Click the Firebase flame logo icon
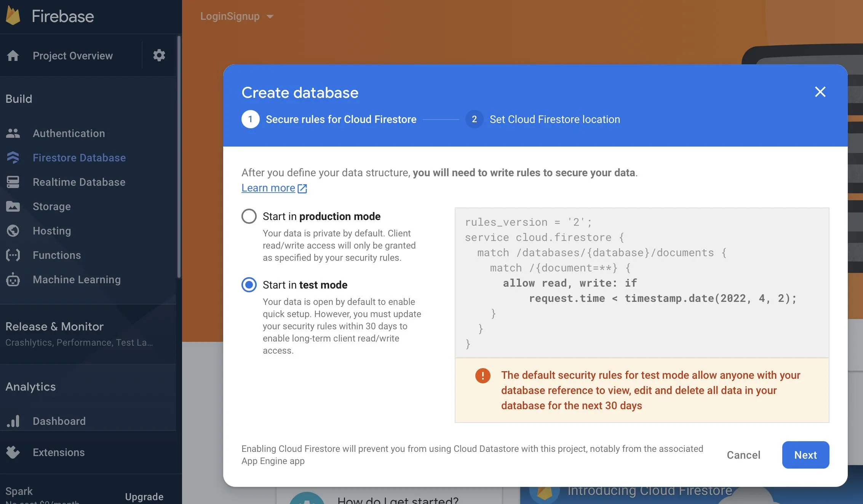This screenshot has width=863, height=504. coord(13,16)
